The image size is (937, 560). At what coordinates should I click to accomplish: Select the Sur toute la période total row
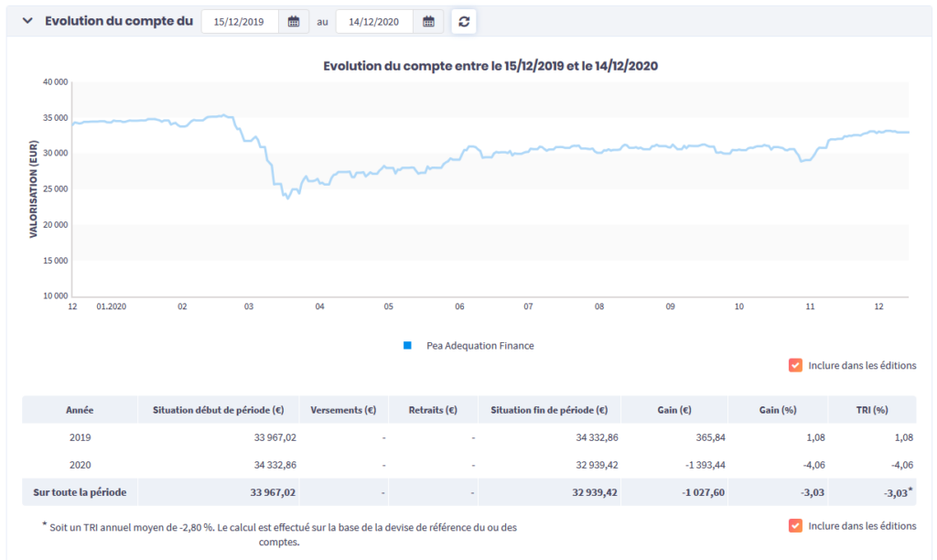coord(80,492)
